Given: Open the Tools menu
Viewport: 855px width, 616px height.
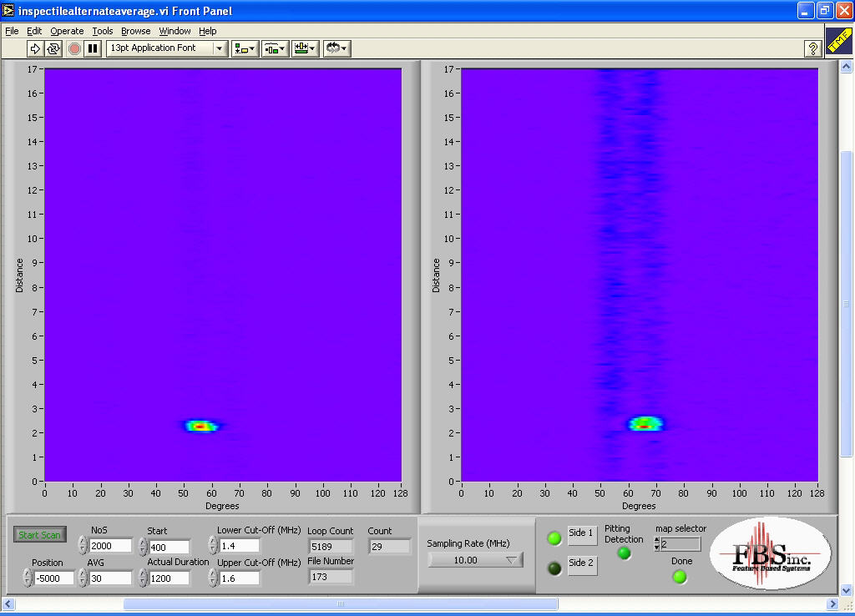Looking at the screenshot, I should [102, 31].
